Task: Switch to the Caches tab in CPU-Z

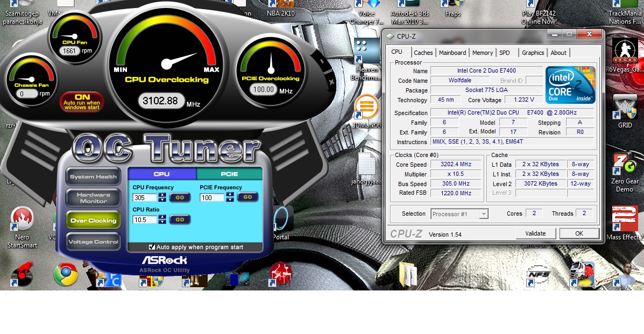Action: coord(423,53)
